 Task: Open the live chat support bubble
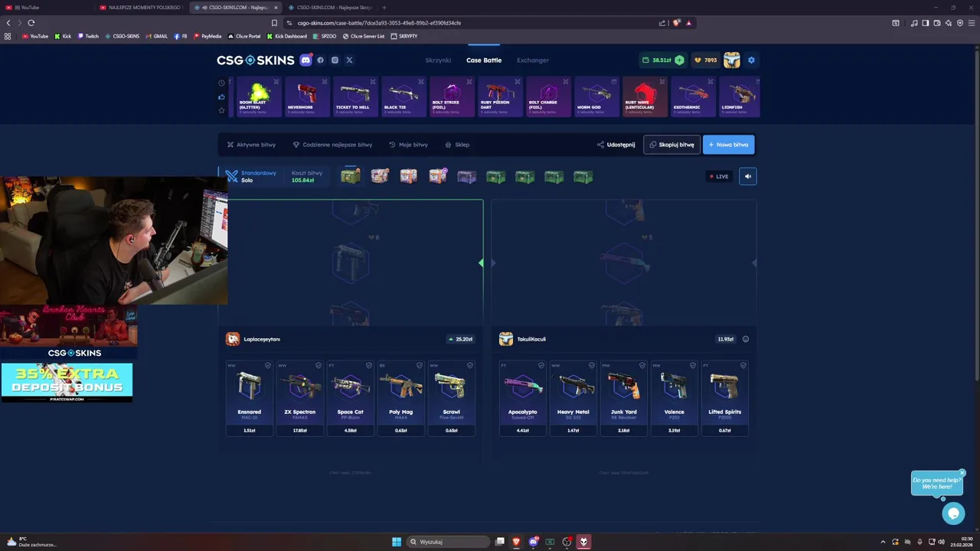tap(953, 514)
